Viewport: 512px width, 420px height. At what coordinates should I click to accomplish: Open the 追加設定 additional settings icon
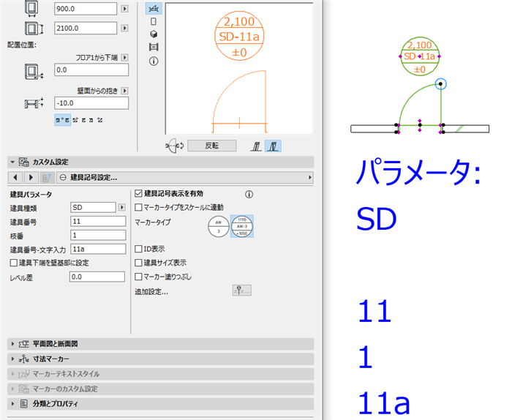coord(241,290)
